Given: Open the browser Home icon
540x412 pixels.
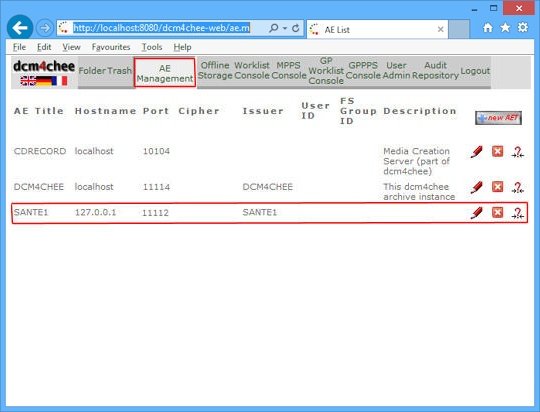Looking at the screenshot, I should [487, 28].
